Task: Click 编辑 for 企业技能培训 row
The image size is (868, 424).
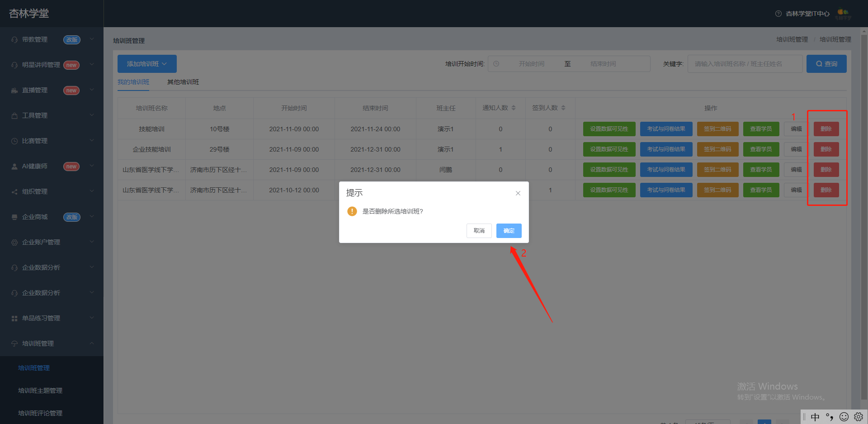Action: click(796, 149)
